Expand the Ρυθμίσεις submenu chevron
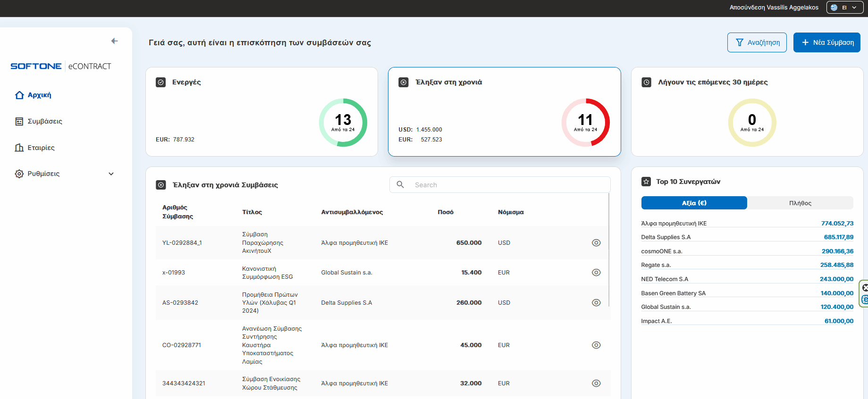 111,174
